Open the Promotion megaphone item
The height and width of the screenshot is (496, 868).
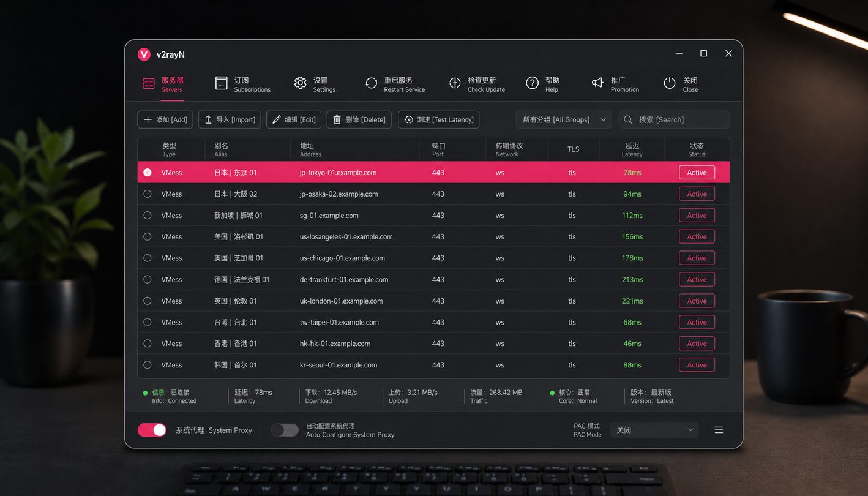point(615,85)
